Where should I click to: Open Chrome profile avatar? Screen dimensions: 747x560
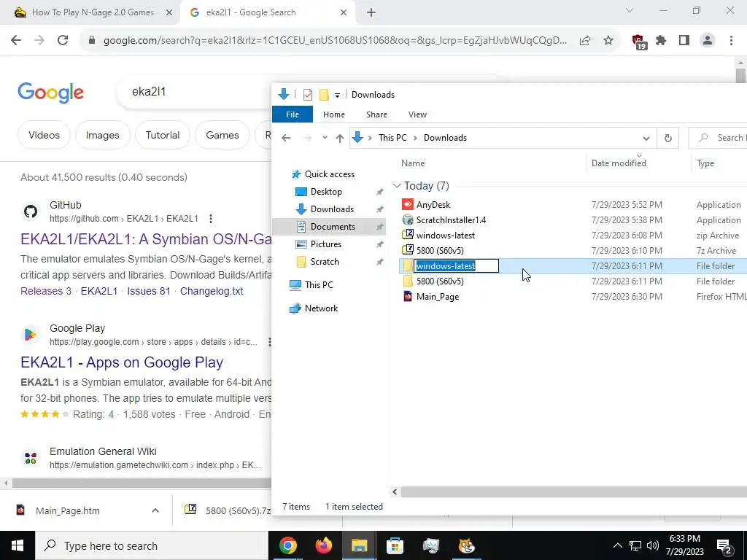click(x=708, y=41)
